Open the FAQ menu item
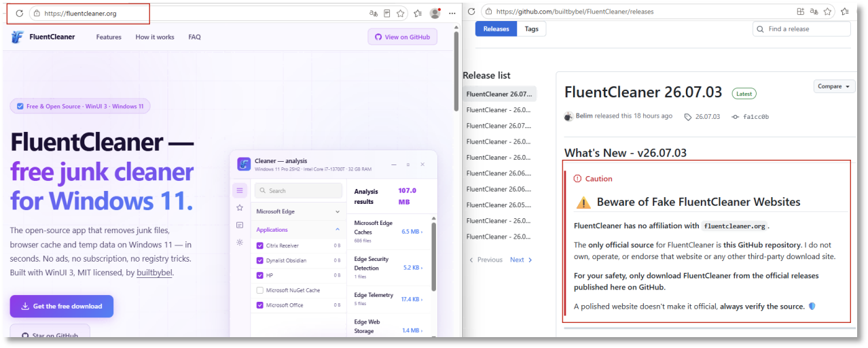The image size is (868, 348). click(194, 37)
